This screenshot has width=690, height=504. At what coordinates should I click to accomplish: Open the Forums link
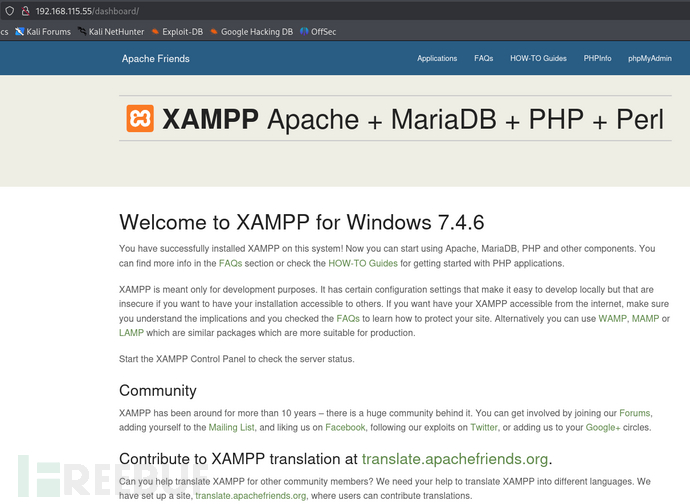pos(635,413)
